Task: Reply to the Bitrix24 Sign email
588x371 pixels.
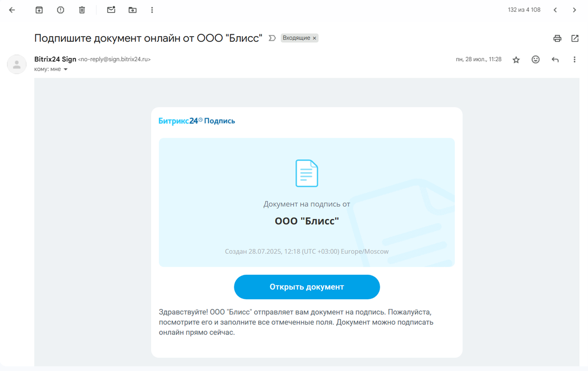Action: coord(555,59)
